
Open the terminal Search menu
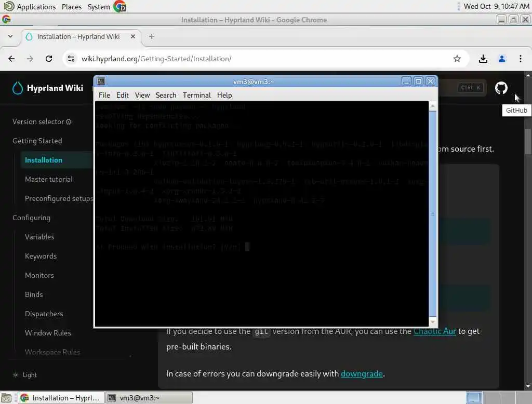tap(166, 96)
